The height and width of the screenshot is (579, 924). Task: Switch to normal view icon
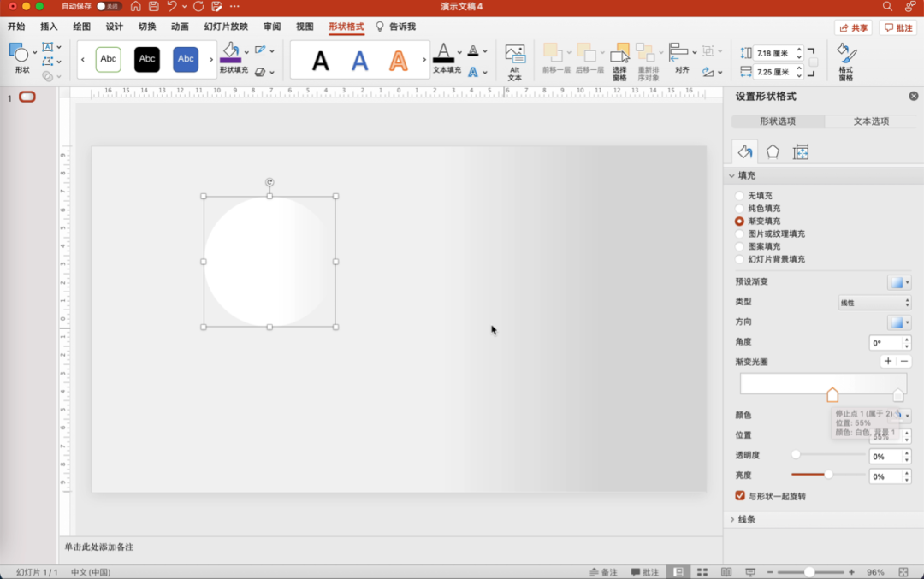(x=678, y=572)
